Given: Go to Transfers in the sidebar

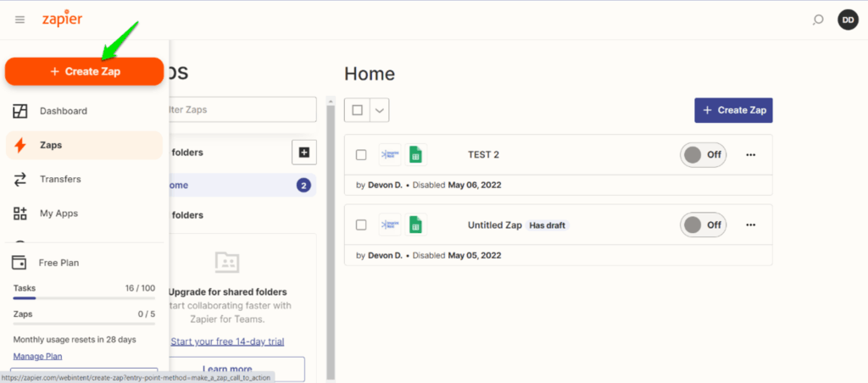Looking at the screenshot, I should pos(60,179).
